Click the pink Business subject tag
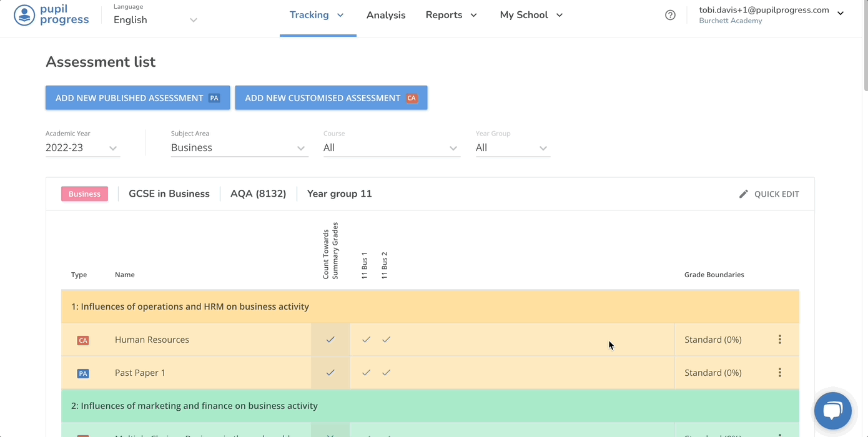 pos(84,194)
